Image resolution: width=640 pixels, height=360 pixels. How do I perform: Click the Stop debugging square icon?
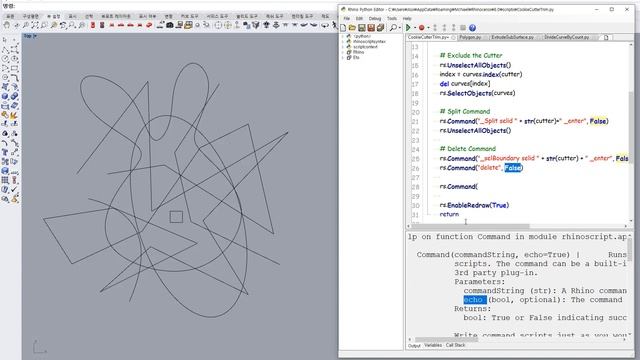(x=463, y=28)
